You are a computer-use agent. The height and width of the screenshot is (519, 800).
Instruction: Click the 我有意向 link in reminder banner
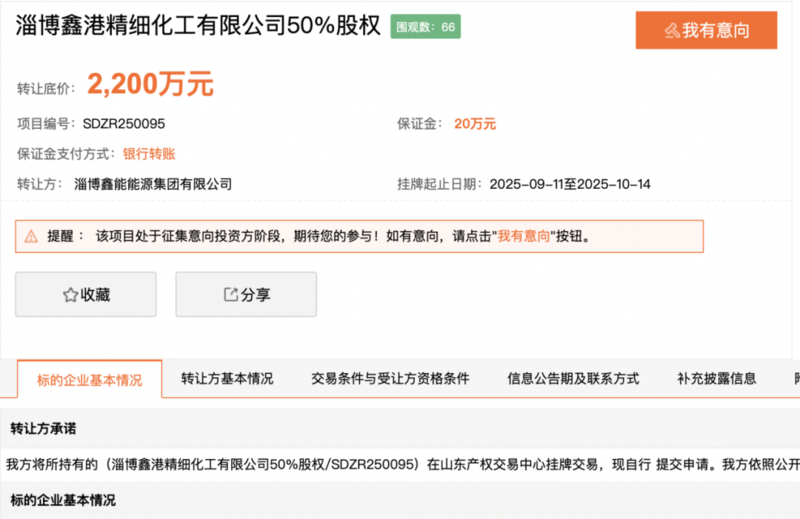(524, 236)
